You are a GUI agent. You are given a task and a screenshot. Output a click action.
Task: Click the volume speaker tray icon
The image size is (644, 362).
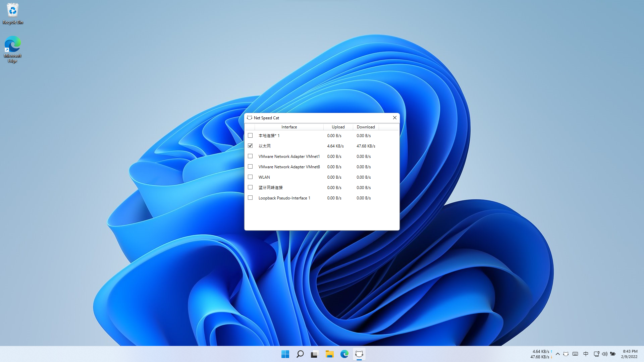(604, 354)
